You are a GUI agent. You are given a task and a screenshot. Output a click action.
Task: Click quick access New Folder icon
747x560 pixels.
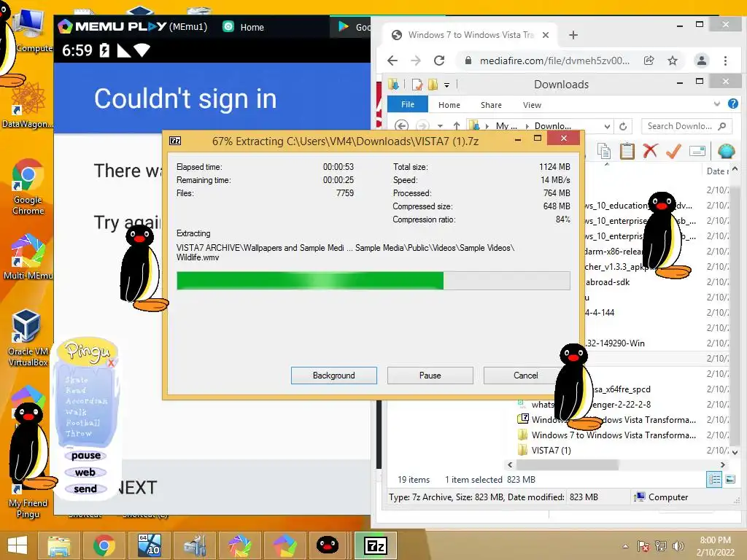click(x=433, y=85)
